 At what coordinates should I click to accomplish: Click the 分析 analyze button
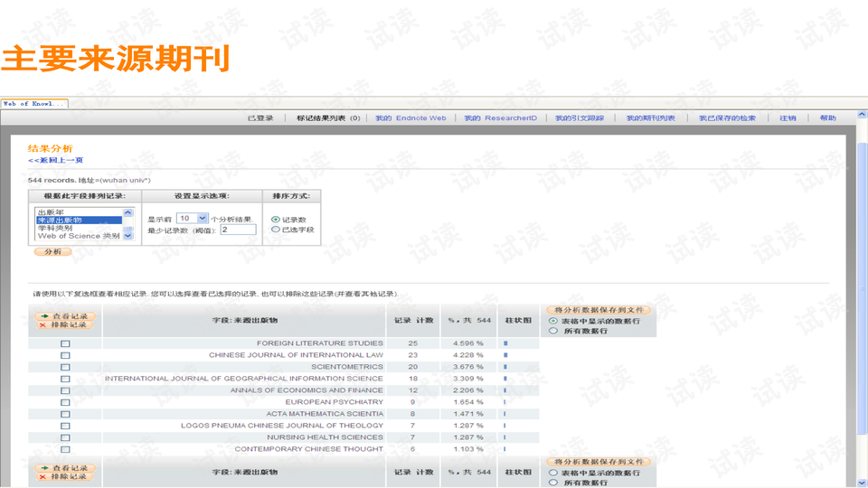point(53,252)
